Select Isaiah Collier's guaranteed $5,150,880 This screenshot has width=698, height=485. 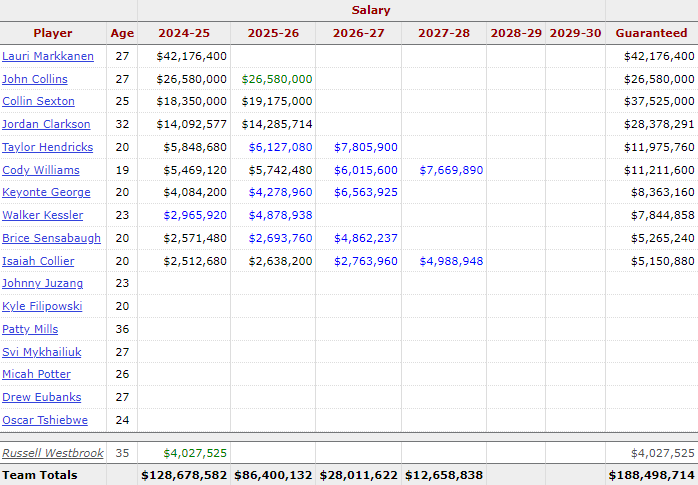(663, 261)
